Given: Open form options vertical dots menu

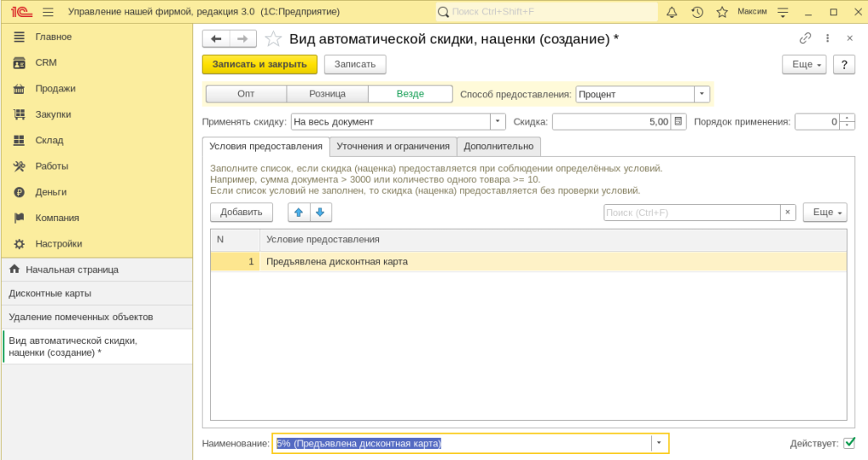Looking at the screenshot, I should click(x=827, y=38).
